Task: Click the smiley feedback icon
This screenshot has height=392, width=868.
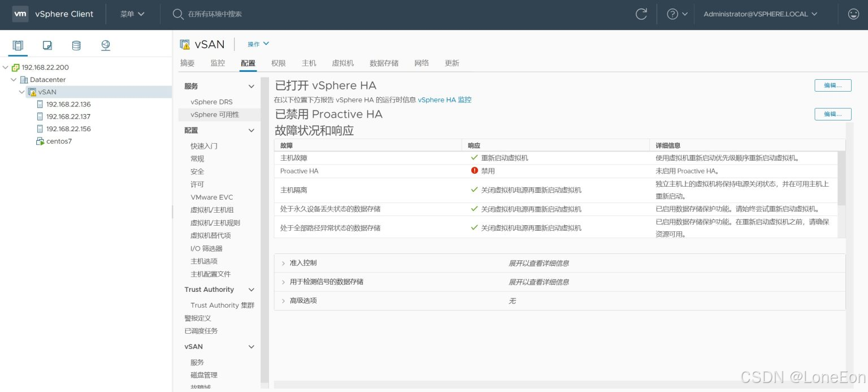Action: pos(853,14)
